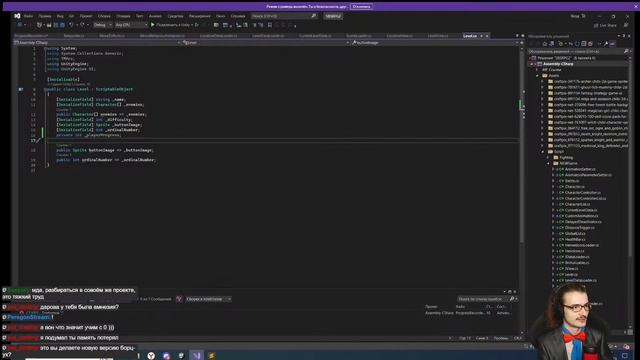Viewport: 640px width, 360px height.
Task: Select HealthBar.cs in Solution Explorer
Action: [575, 240]
